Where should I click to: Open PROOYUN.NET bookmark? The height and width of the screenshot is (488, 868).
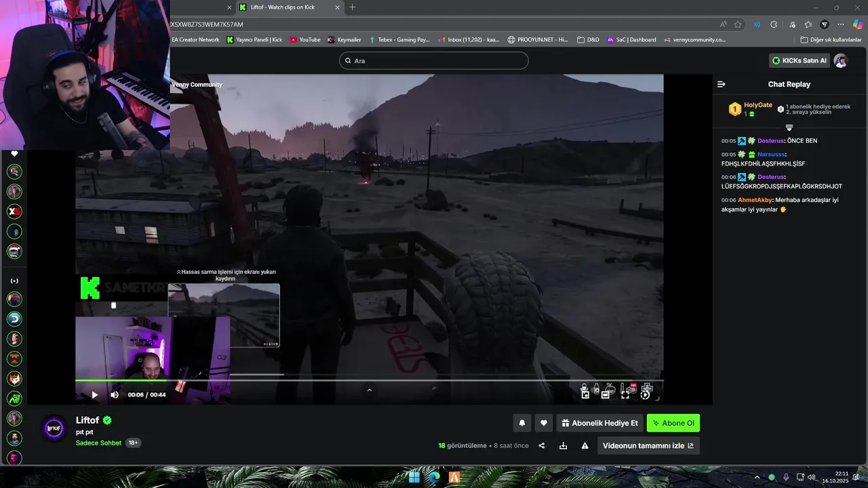[538, 40]
